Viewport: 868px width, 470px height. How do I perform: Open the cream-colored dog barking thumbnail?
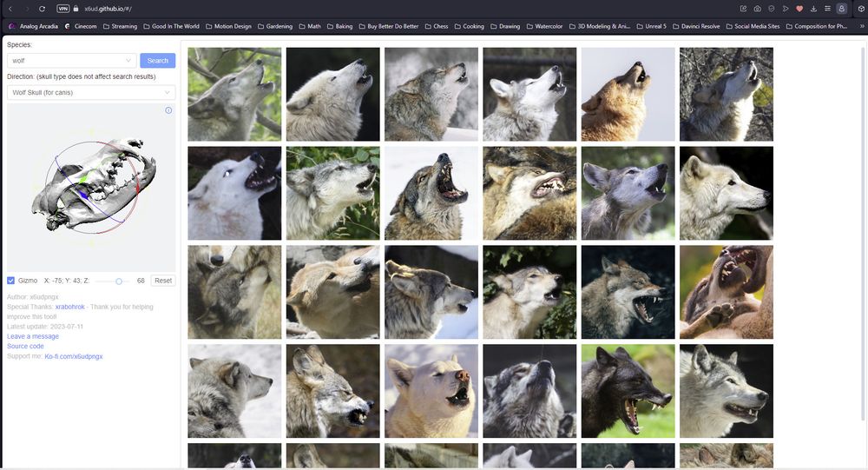[x=431, y=391]
